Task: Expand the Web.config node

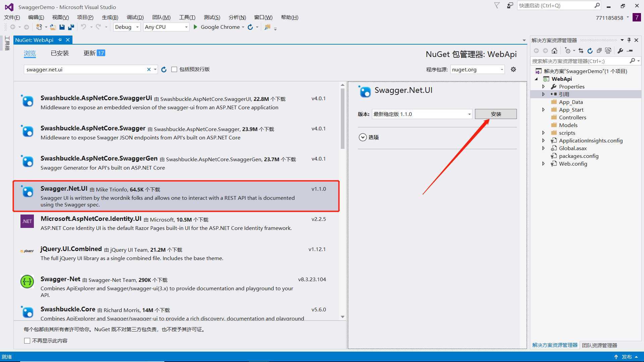Action: pyautogui.click(x=543, y=164)
